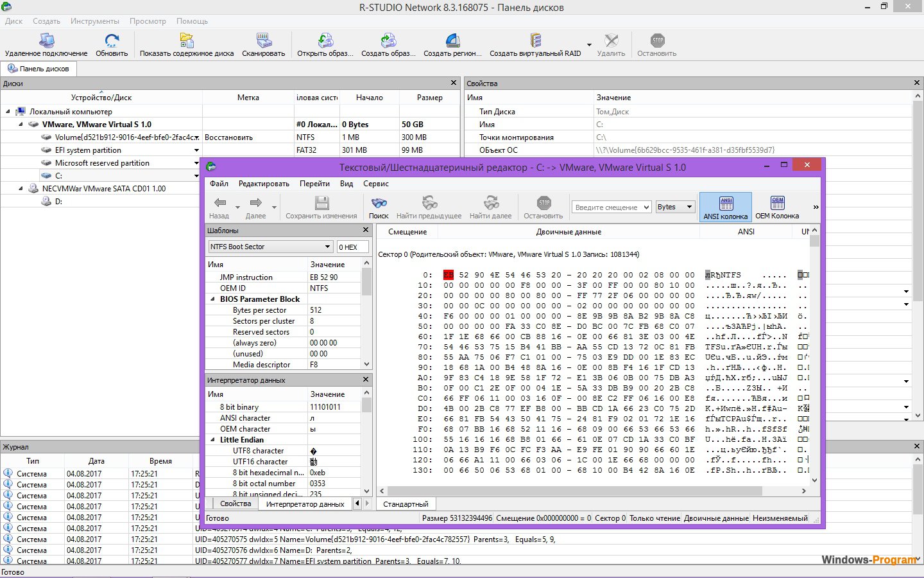Open EFI system partition row dropdown arrow

196,150
